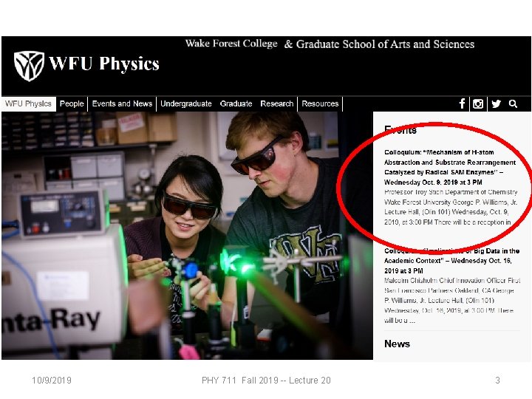Open the Events and News menu
The image size is (532, 399).
122,103
